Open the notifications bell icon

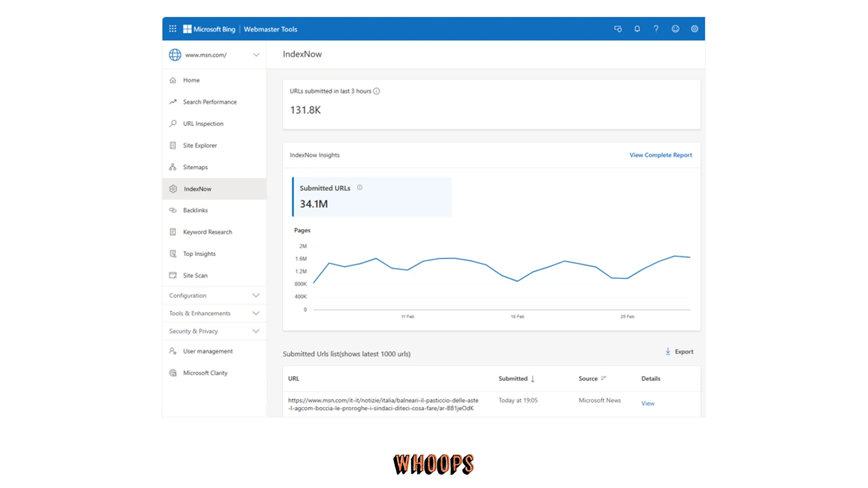(x=637, y=29)
